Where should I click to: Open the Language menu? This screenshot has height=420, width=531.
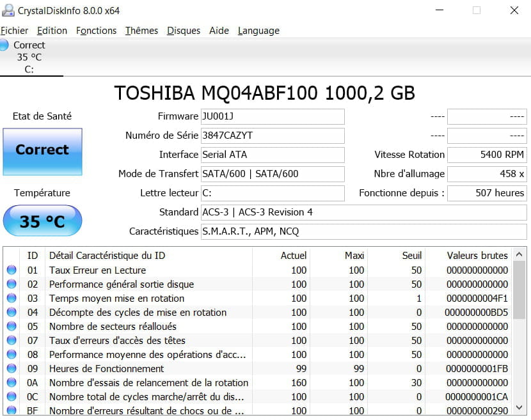258,31
